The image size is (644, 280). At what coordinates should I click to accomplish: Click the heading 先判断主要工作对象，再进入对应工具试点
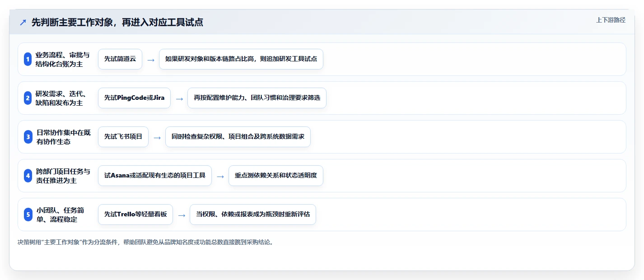117,22
